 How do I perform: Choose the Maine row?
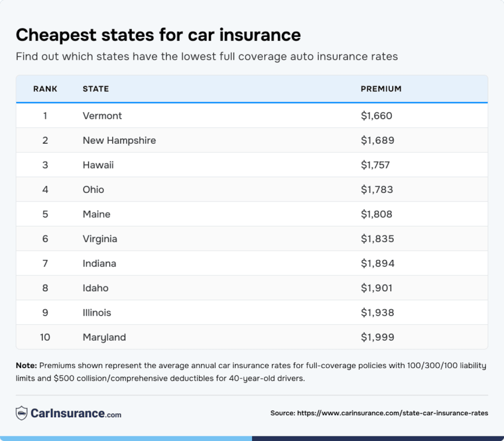(x=97, y=214)
